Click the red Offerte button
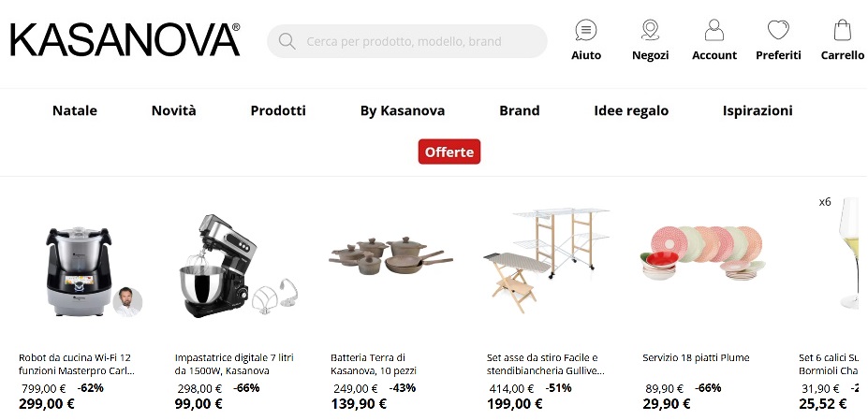This screenshot has width=868, height=420. click(x=449, y=152)
